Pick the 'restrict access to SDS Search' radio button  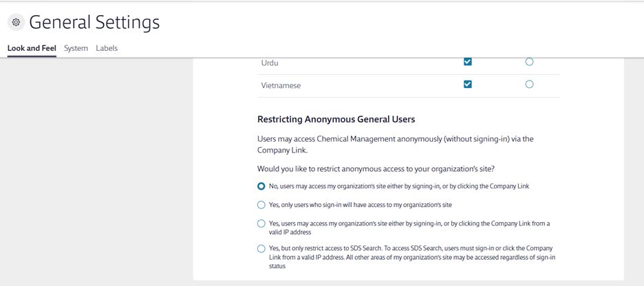tap(261, 248)
